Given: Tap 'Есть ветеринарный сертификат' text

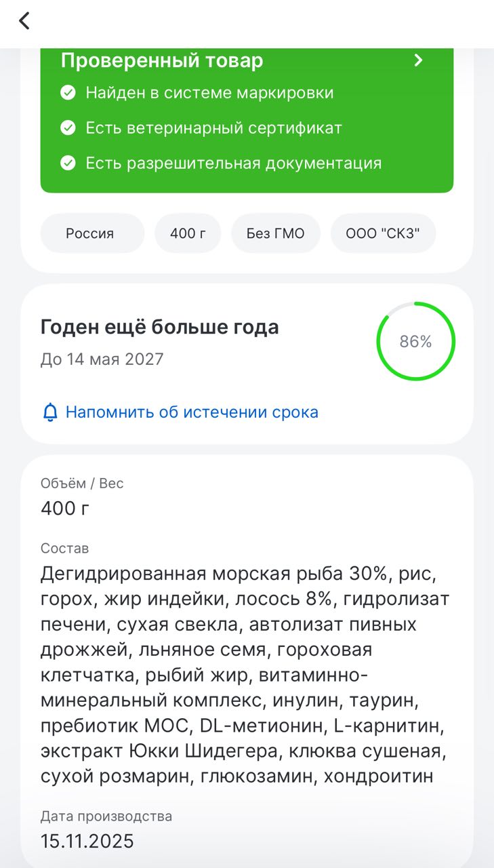Looking at the screenshot, I should point(213,127).
